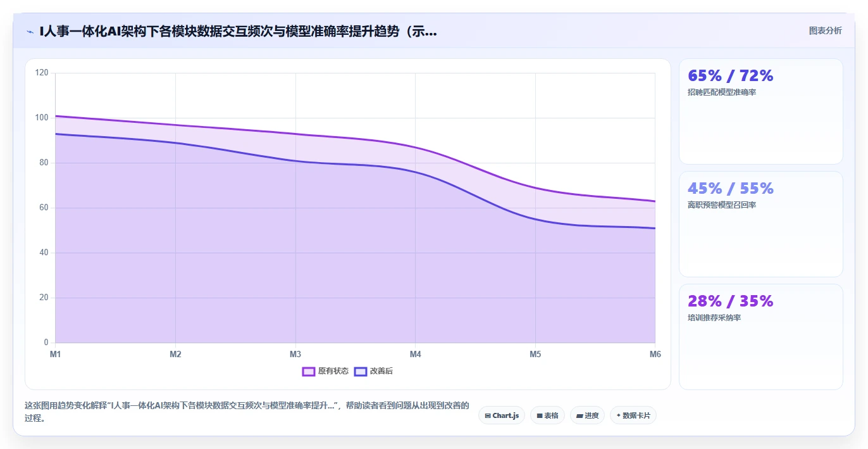Click the 离职预警模型召回率 label
The image size is (868, 449).
click(722, 205)
